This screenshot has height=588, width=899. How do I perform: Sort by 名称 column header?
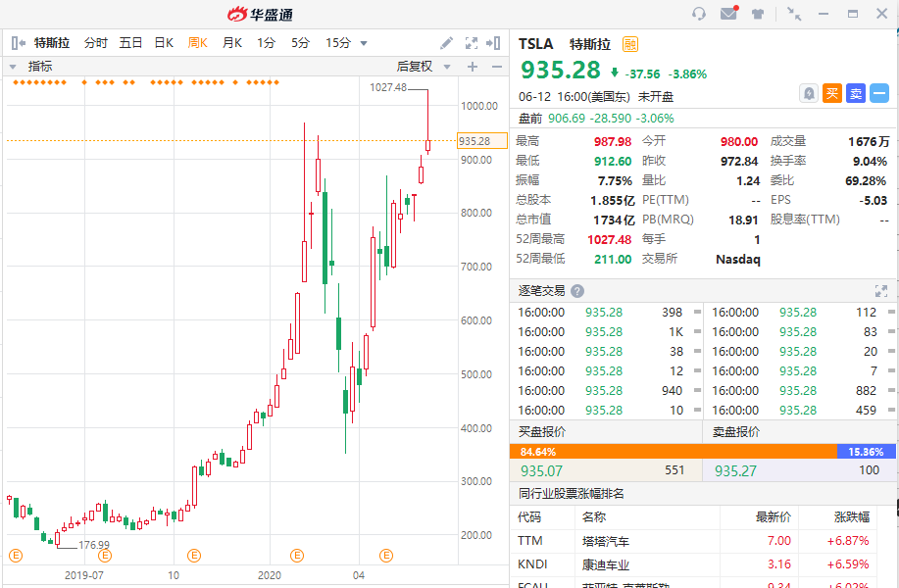(x=594, y=516)
